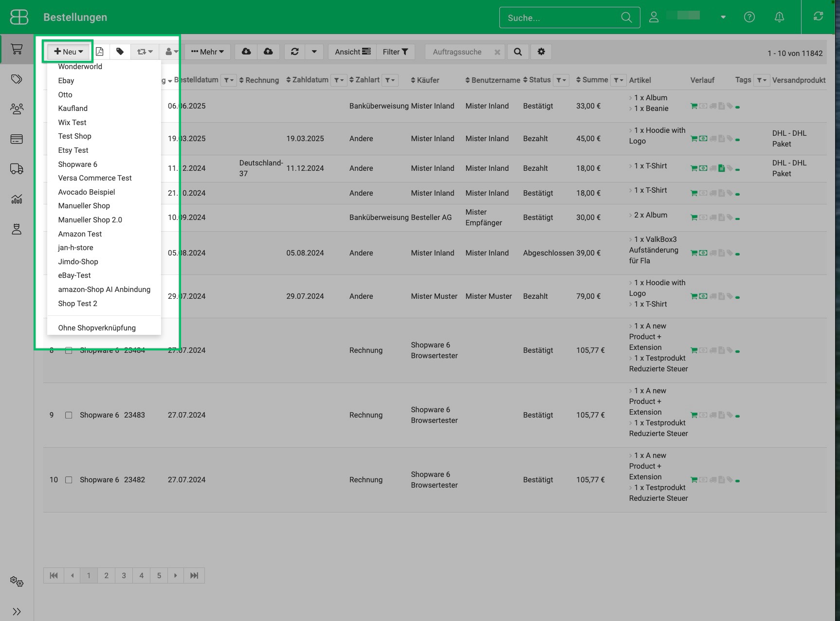Viewport: 840px width, 621px height.
Task: Open Tags column filter dropdown
Action: (x=761, y=80)
